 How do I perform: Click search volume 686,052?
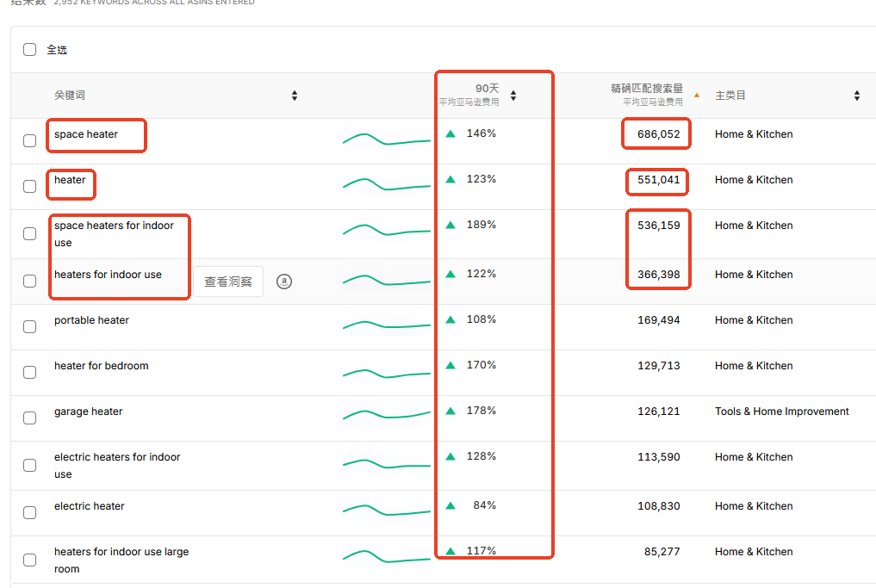[659, 134]
